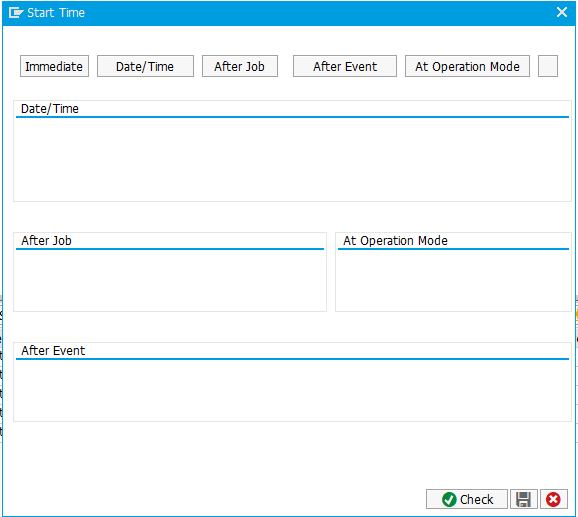
Task: Click the green checkmark on the Check button
Action: click(x=449, y=500)
